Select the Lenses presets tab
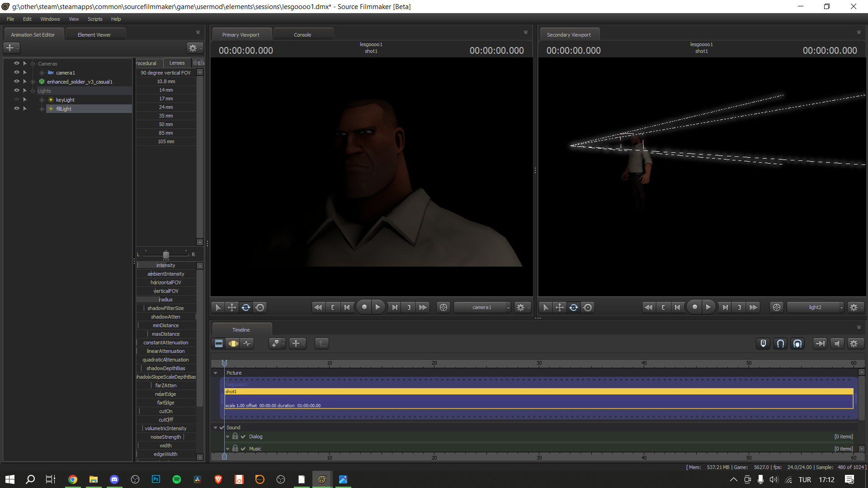868x488 pixels. [x=177, y=63]
